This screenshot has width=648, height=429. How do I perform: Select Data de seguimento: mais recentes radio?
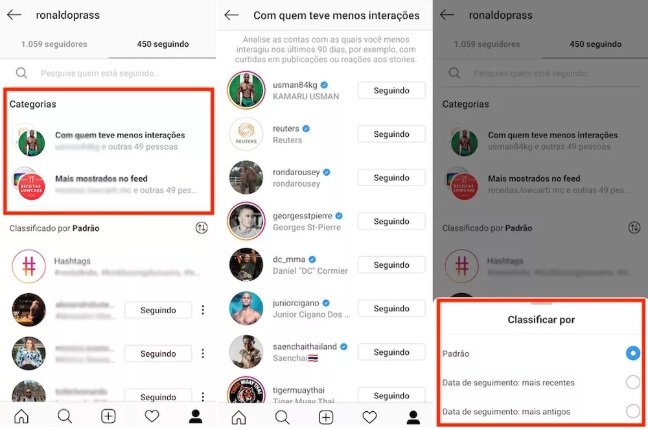[633, 382]
